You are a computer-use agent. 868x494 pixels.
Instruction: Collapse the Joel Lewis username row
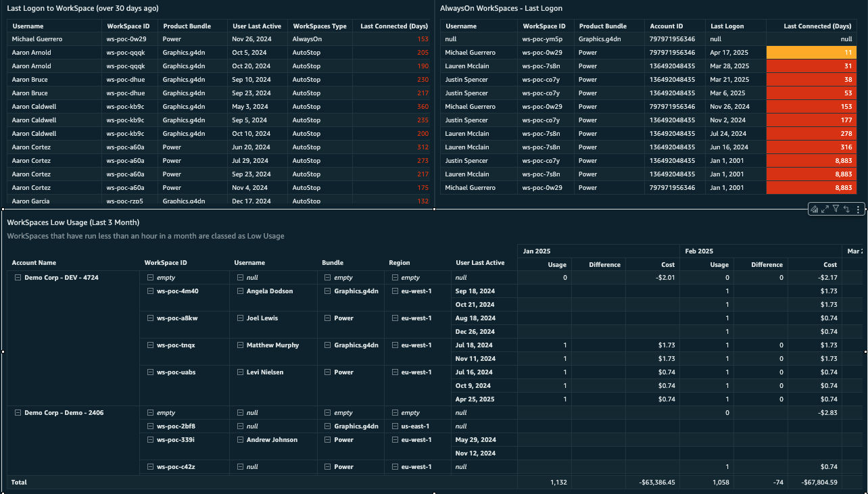tap(240, 318)
